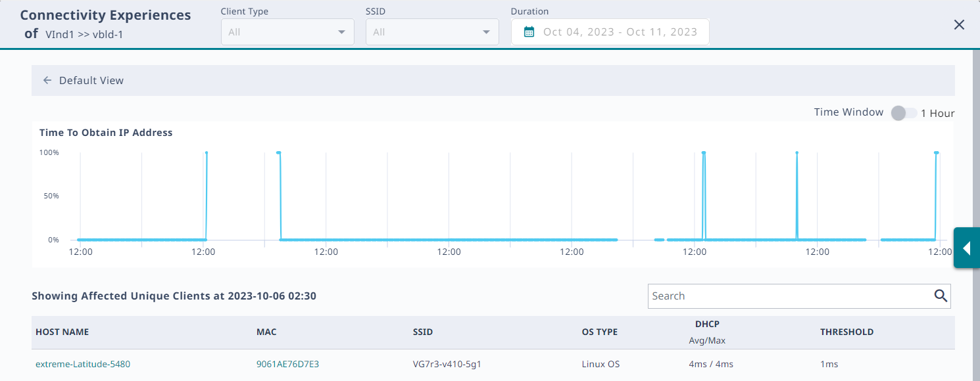Viewport: 980px width, 381px height.
Task: Click the last 100% spike at chart's right end
Action: click(x=936, y=153)
